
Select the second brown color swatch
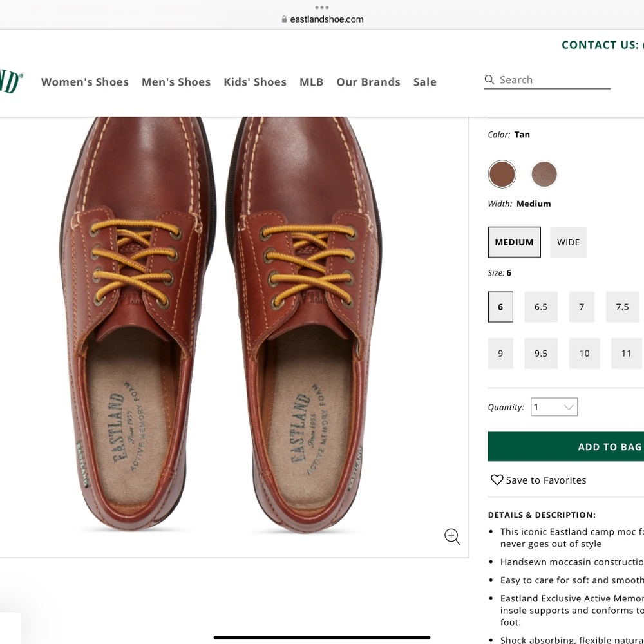click(x=544, y=174)
